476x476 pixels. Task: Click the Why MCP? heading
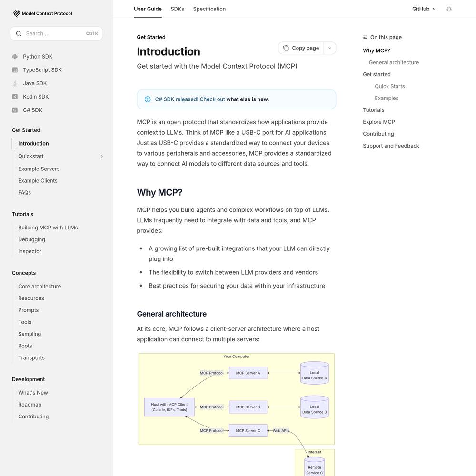[x=159, y=192]
